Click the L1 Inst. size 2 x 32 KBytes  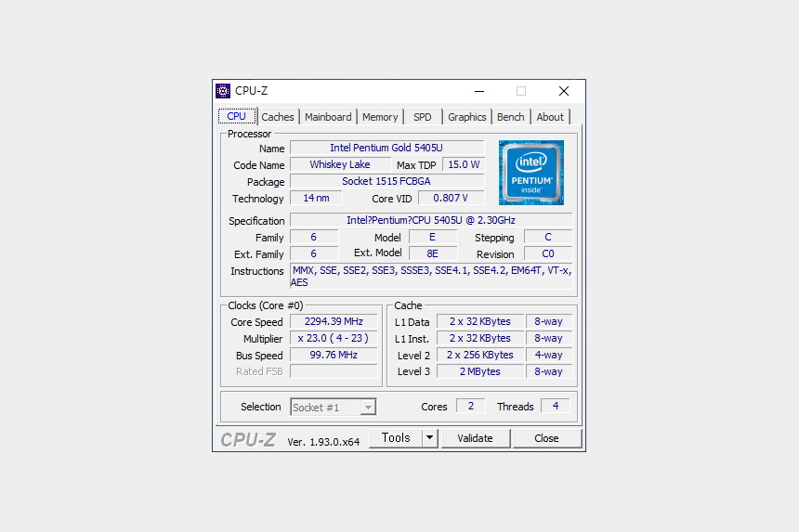(x=480, y=338)
